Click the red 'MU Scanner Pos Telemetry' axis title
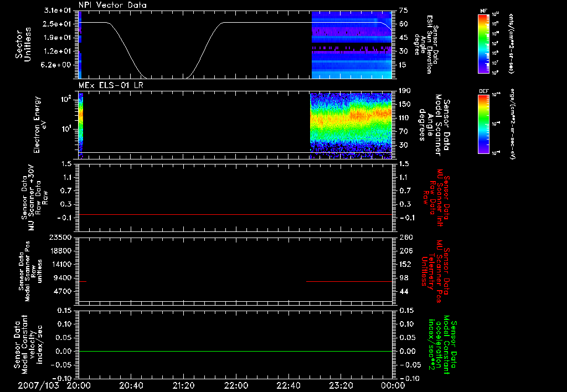The image size is (567, 392). [x=435, y=271]
